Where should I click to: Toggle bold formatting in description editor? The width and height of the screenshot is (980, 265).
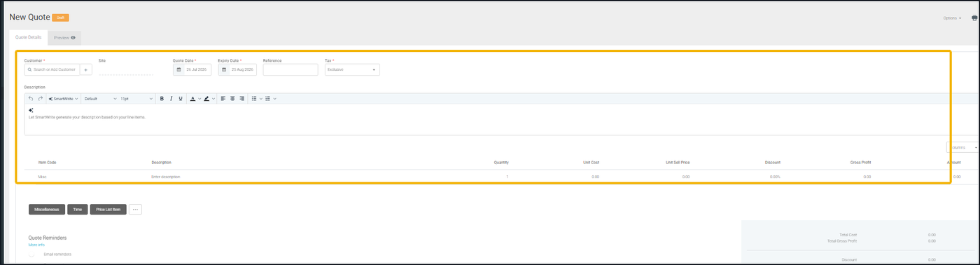162,99
